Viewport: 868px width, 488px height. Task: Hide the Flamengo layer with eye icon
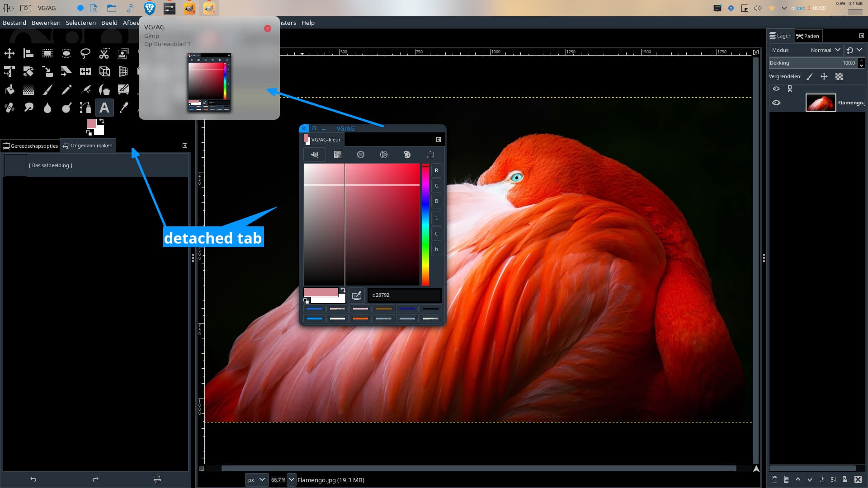pos(776,103)
